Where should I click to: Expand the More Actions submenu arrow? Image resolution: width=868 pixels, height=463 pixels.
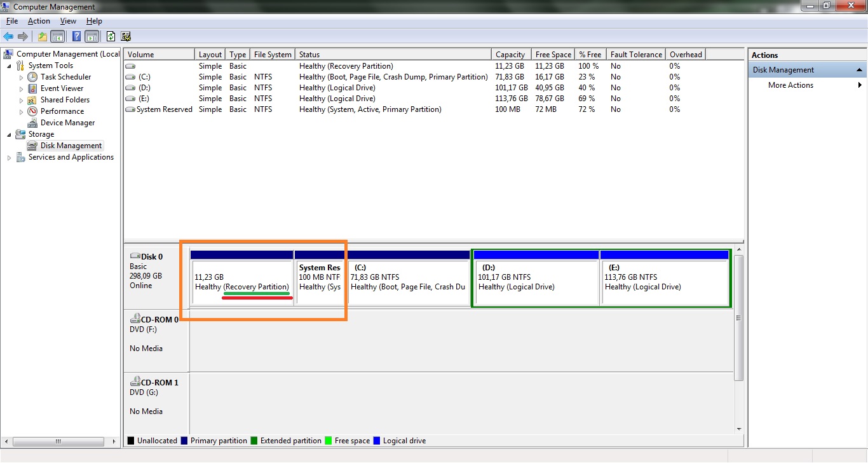tap(860, 85)
